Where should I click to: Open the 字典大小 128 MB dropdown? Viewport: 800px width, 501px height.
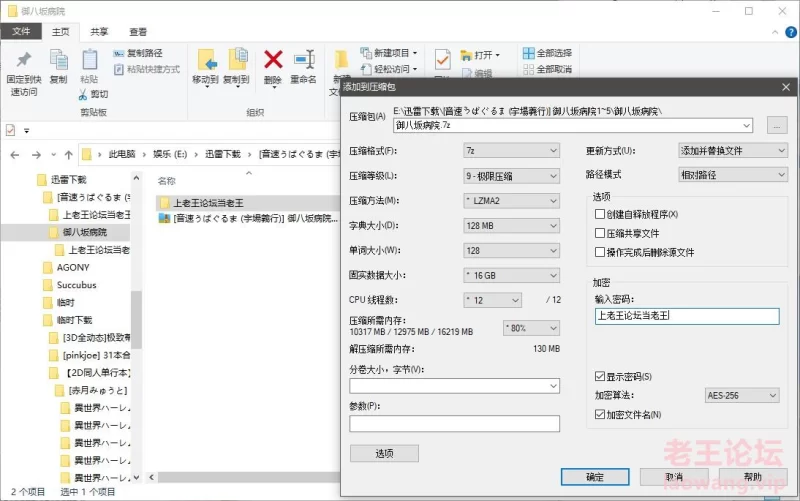[511, 226]
